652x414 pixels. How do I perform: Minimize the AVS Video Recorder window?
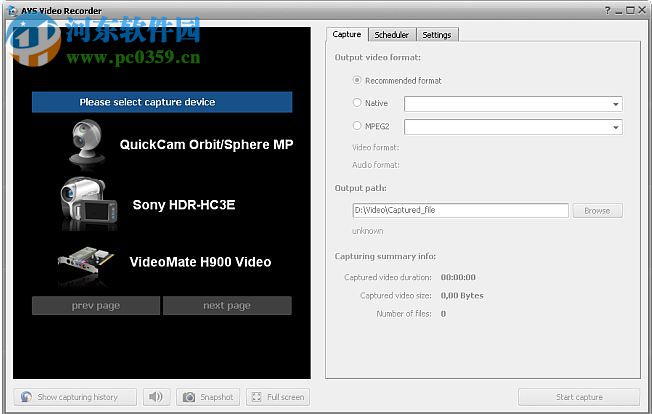click(619, 11)
